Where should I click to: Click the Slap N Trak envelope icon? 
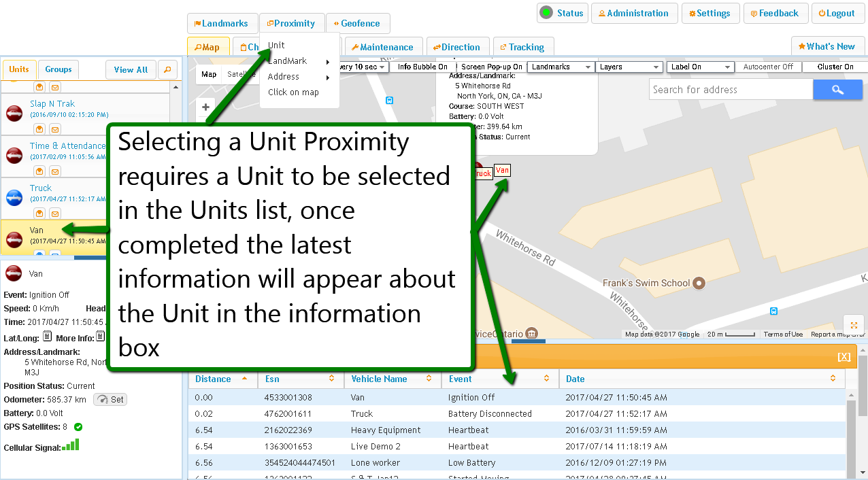(54, 129)
